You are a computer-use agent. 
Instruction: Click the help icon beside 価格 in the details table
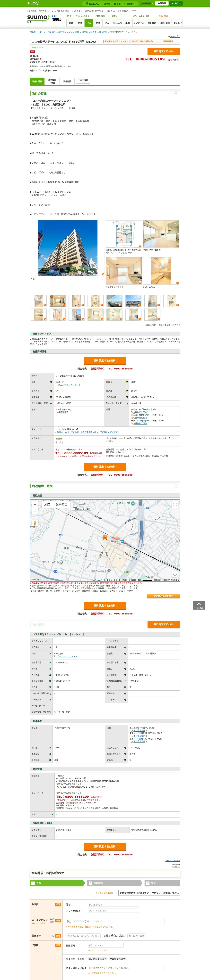coord(51,382)
